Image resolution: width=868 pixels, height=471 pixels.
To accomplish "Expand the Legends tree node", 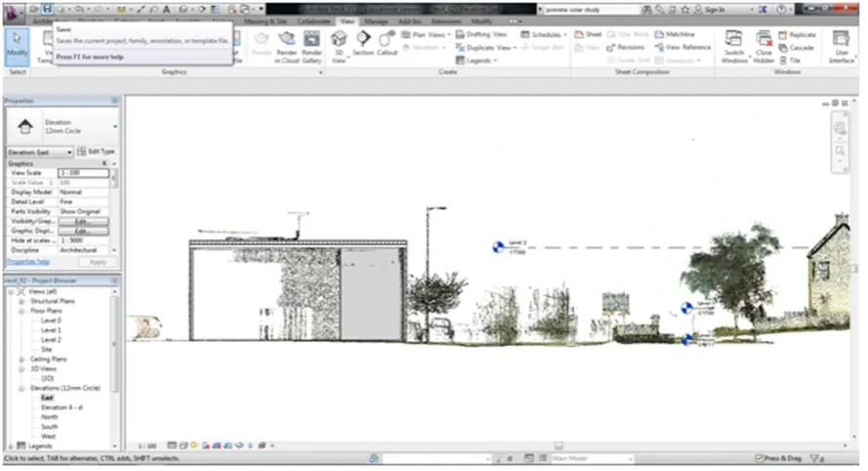I will (x=11, y=447).
